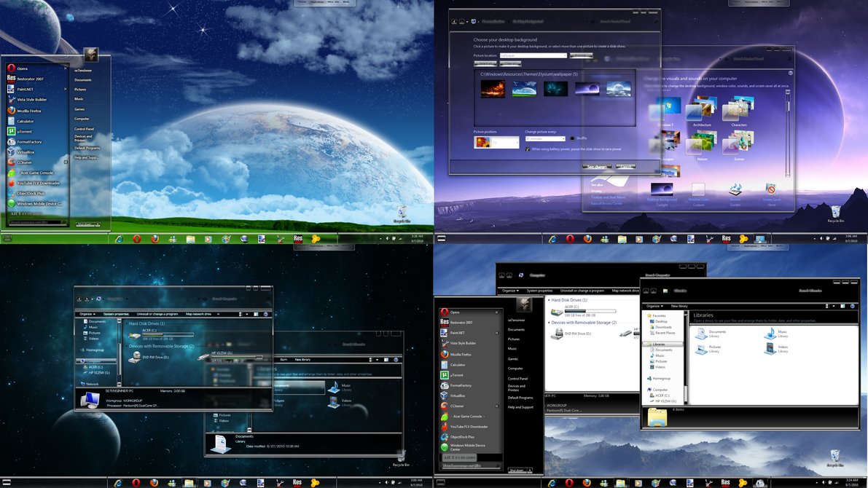Open Music library in white Libraries window
The height and width of the screenshot is (488, 868).
click(x=770, y=334)
